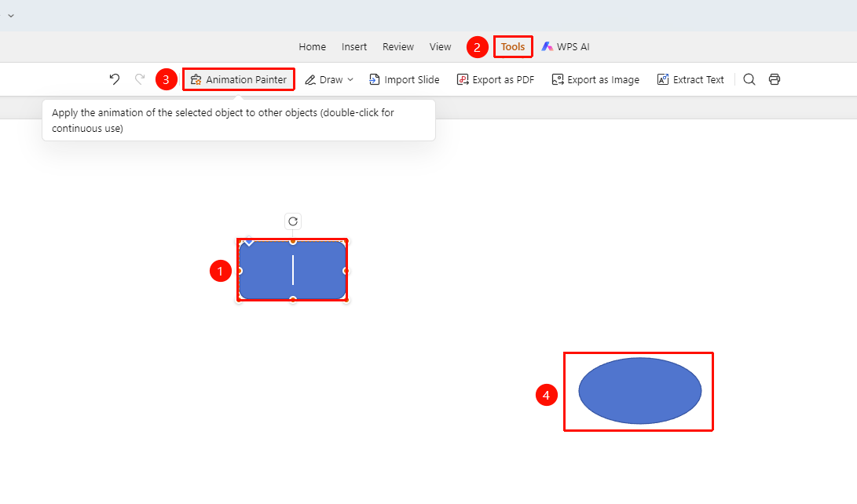
Task: Select the blue oval shape
Action: (x=640, y=391)
